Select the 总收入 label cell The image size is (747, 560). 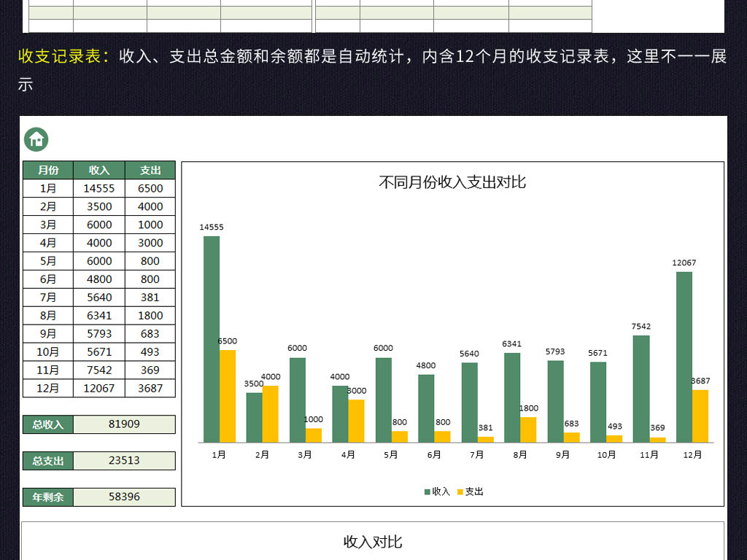[x=47, y=424]
